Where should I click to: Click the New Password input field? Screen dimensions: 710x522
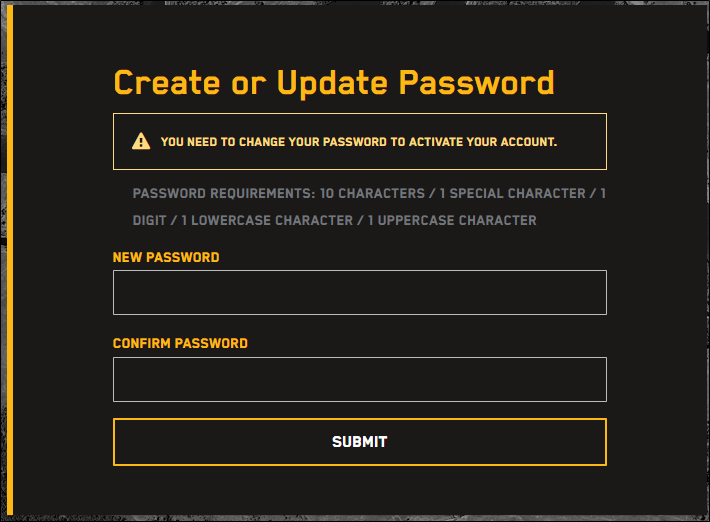click(360, 292)
